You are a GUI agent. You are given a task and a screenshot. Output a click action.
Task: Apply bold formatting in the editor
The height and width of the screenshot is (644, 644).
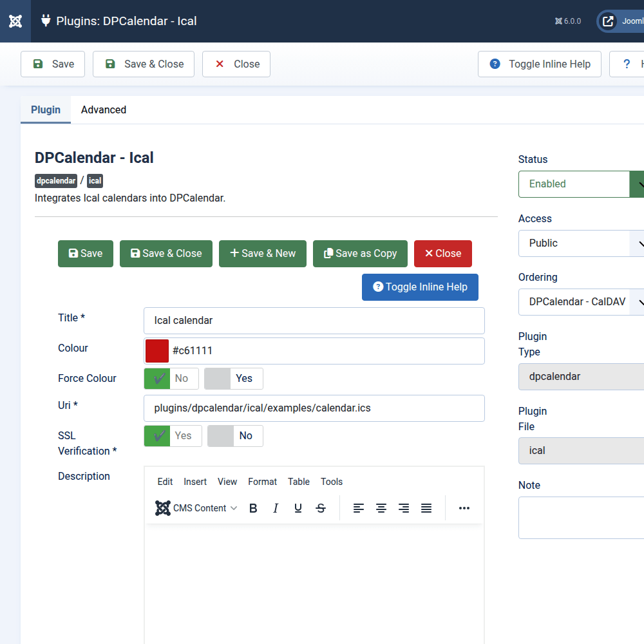(253, 508)
